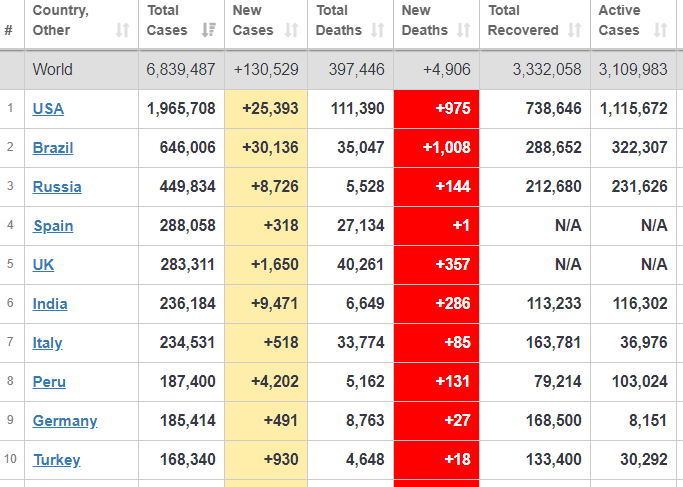Image resolution: width=683 pixels, height=487 pixels.
Task: Sort by Active Cases column arrows
Action: click(x=661, y=30)
